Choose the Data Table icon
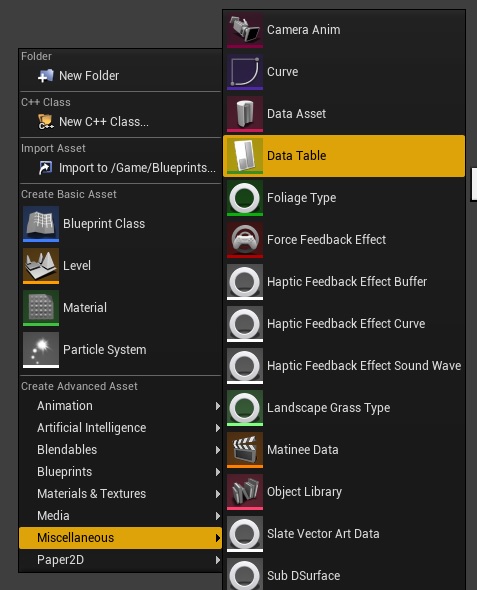 (x=245, y=156)
